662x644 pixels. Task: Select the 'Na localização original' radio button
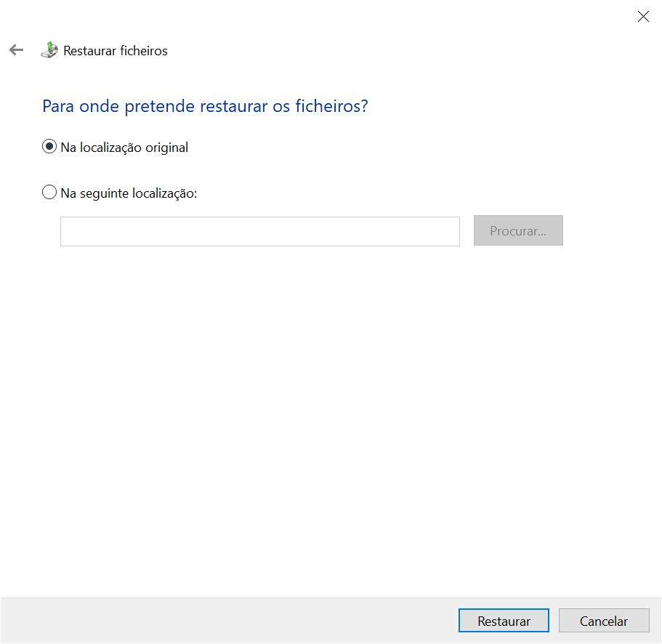pos(49,147)
